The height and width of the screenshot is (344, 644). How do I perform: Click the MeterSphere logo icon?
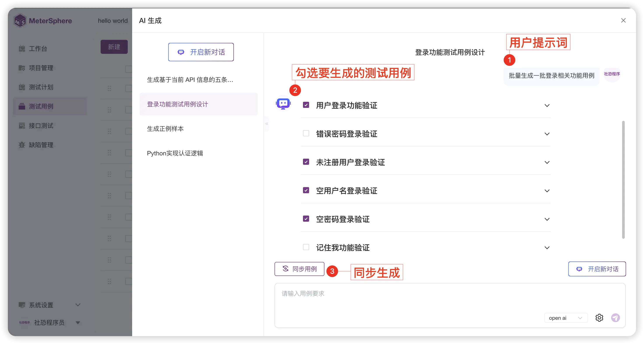coord(20,21)
